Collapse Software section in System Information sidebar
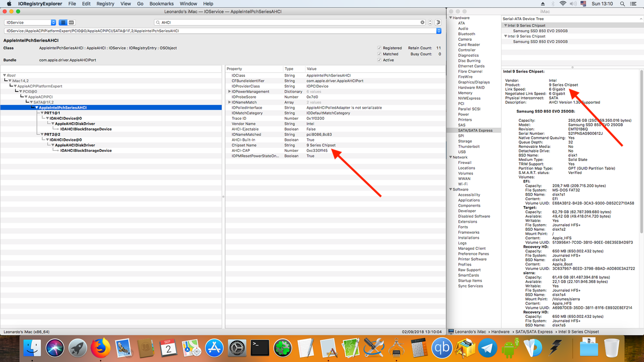Viewport: 644px width, 362px height. (450, 190)
